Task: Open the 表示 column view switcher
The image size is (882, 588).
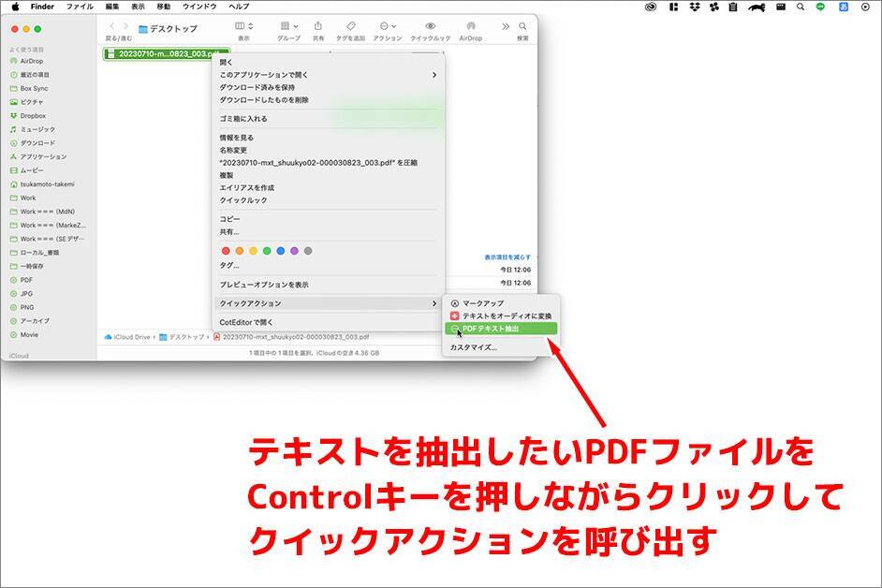Action: [x=243, y=26]
